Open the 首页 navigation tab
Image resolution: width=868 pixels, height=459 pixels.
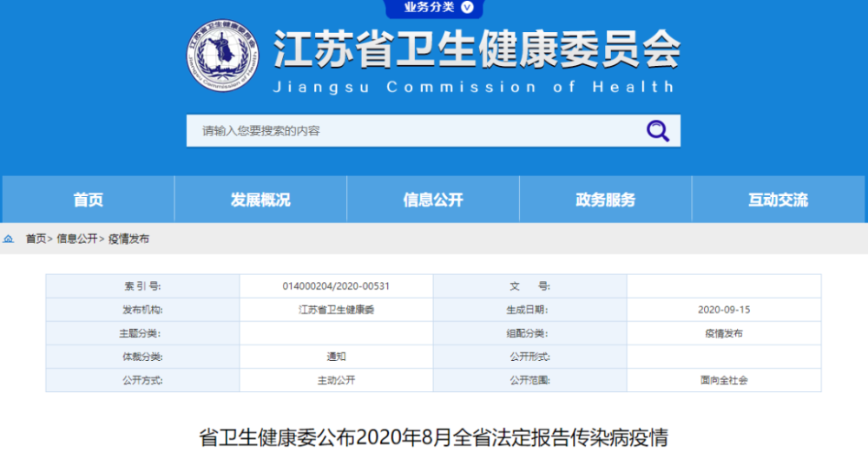(88, 200)
